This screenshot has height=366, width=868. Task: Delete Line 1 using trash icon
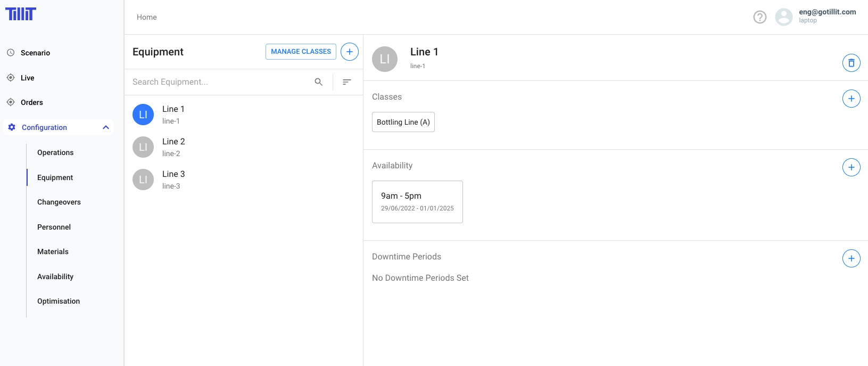tap(851, 63)
